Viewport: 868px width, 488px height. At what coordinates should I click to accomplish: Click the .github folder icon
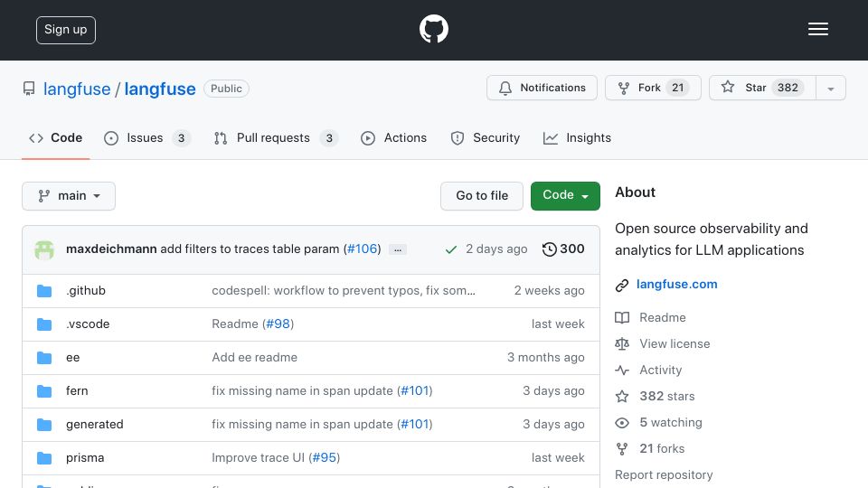click(44, 290)
